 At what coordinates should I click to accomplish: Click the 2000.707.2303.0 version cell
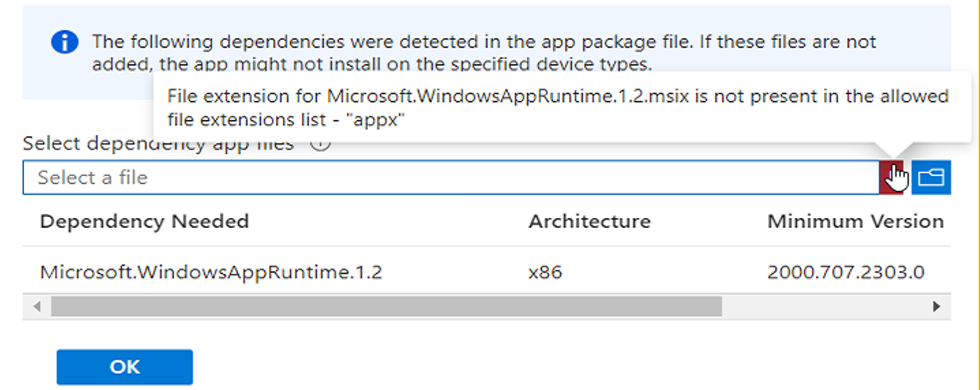point(845,272)
